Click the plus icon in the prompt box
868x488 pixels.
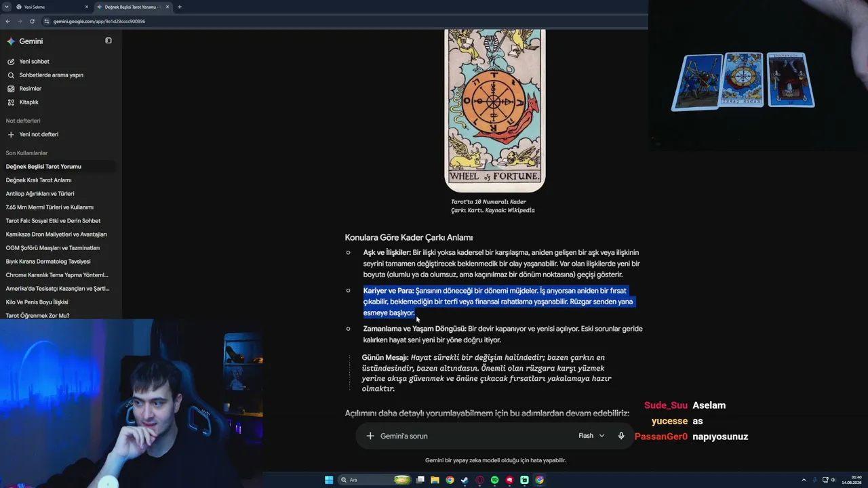pyautogui.click(x=370, y=436)
